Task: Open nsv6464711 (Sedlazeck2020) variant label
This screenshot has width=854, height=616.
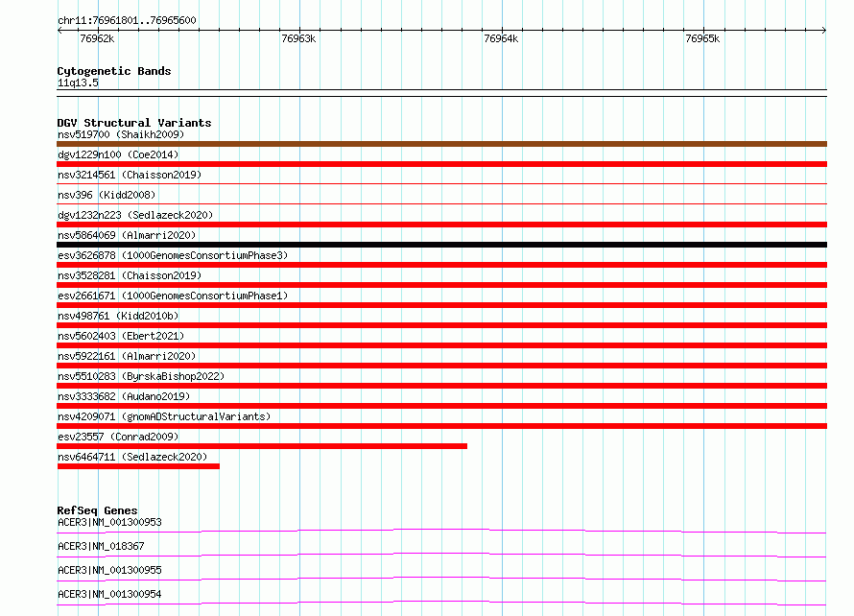Action: [x=132, y=457]
